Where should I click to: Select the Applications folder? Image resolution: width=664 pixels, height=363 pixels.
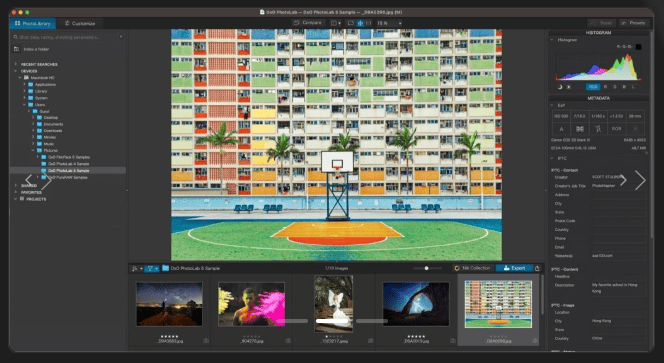point(42,84)
